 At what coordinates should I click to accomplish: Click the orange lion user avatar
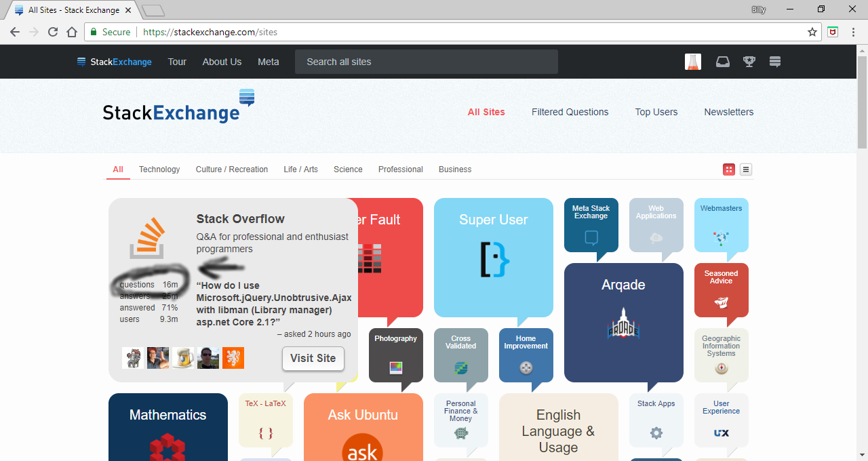pyautogui.click(x=233, y=358)
